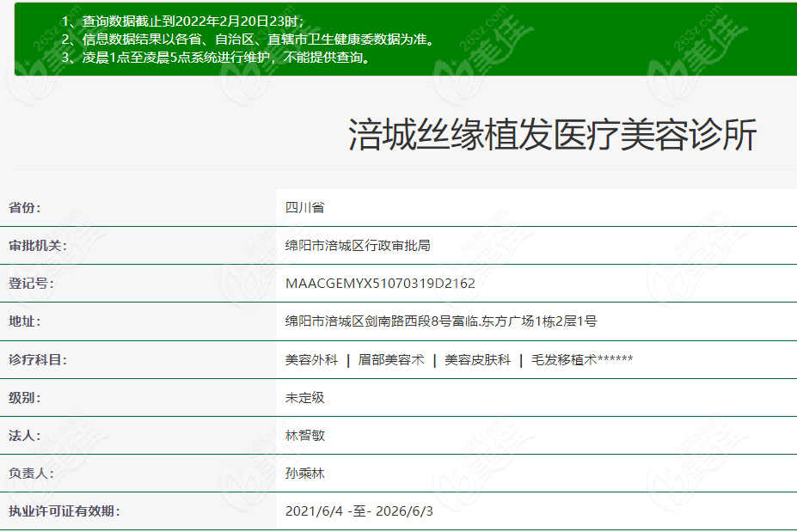Click the 美容外科 department entry
The height and width of the screenshot is (532, 797).
point(311,360)
